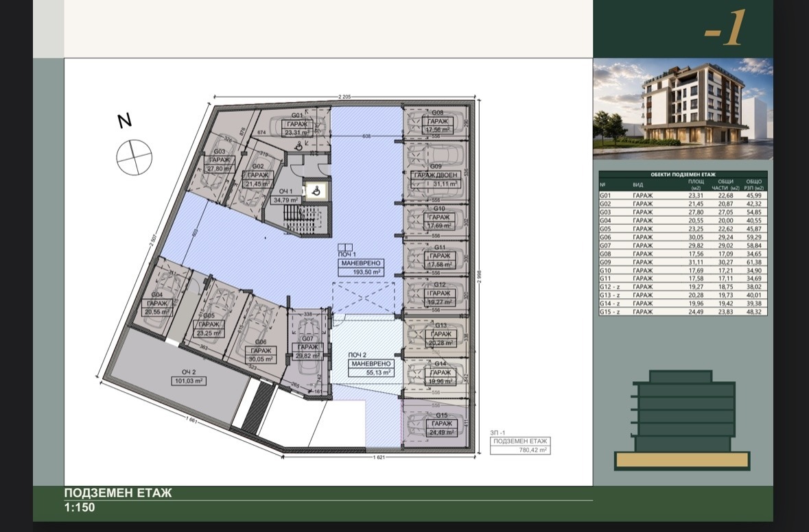Image resolution: width=809 pixels, height=532 pixels.
Task: Click the G15 - z row in the table
Action: (683, 312)
